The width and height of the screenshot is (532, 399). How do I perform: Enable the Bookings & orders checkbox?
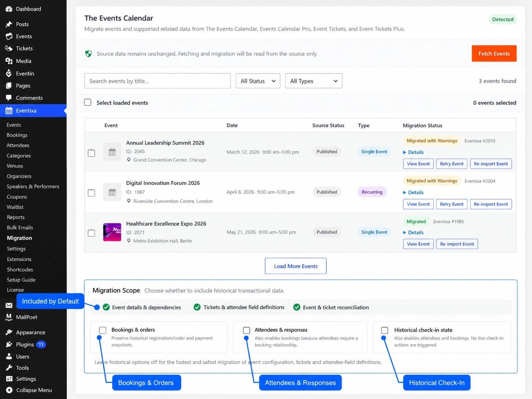tap(103, 330)
